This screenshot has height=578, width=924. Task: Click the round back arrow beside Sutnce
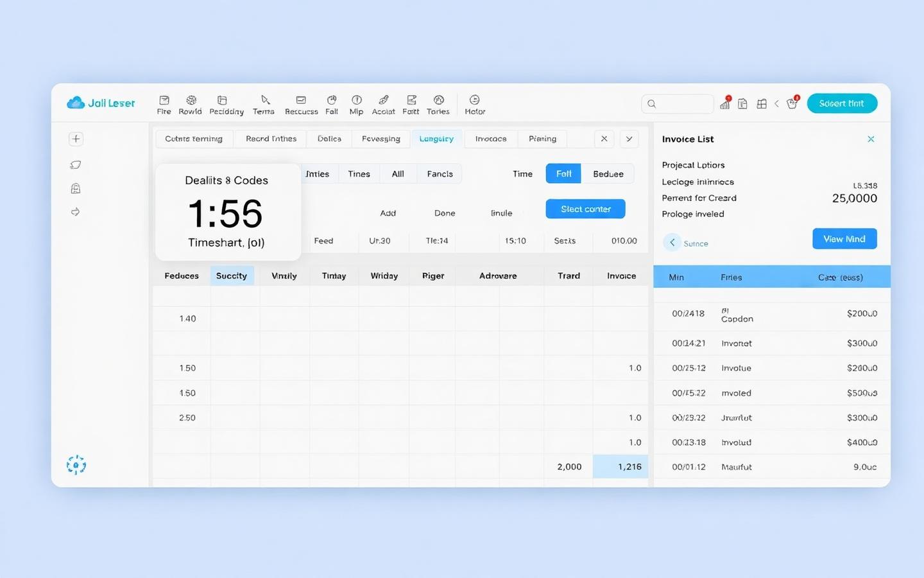click(x=672, y=243)
